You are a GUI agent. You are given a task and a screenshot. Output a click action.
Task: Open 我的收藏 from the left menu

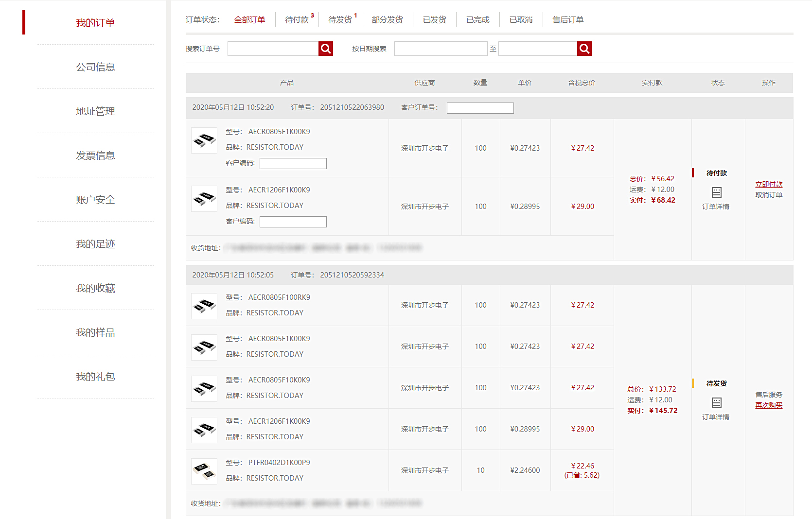(95, 288)
